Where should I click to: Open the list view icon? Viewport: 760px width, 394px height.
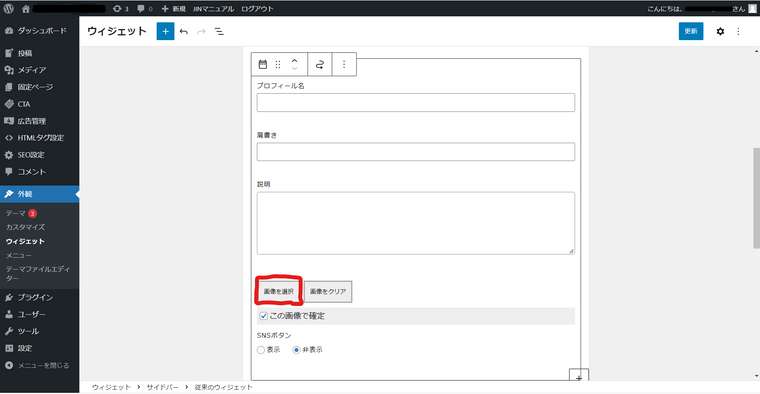click(x=219, y=32)
